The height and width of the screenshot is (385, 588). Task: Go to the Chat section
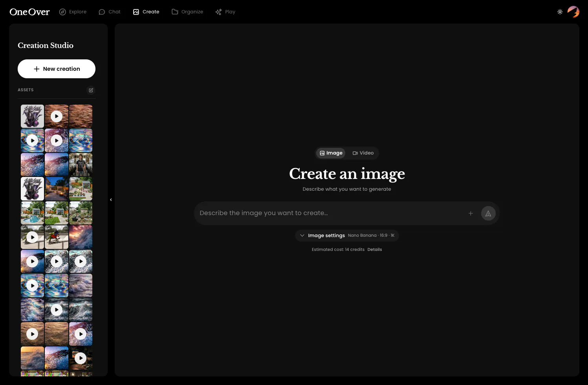click(x=110, y=12)
